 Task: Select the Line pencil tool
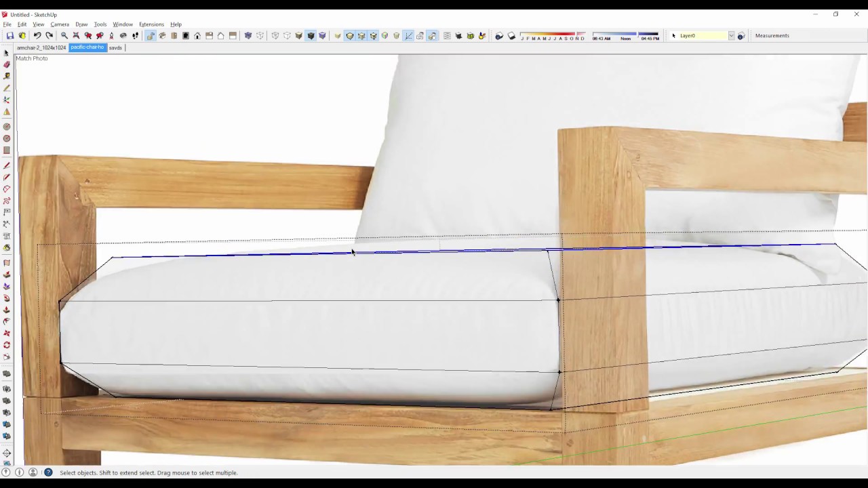click(7, 165)
